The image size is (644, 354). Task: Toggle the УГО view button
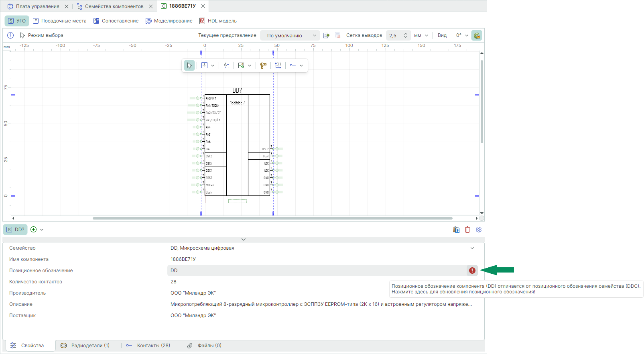coord(17,21)
